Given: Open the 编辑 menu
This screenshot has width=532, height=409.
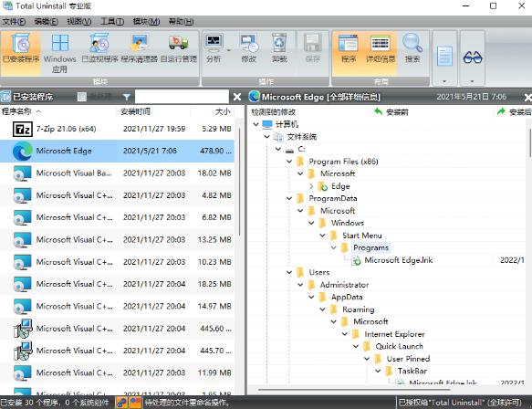Looking at the screenshot, I should pyautogui.click(x=47, y=22).
